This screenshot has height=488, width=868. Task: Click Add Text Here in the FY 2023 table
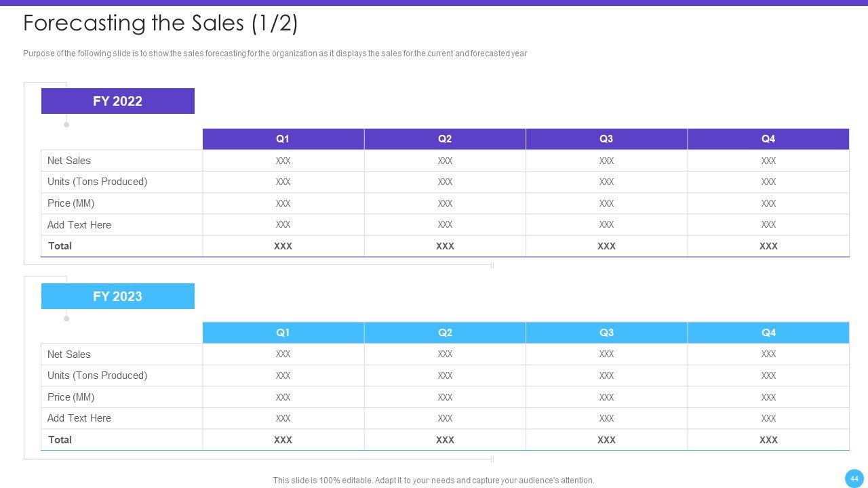(79, 418)
